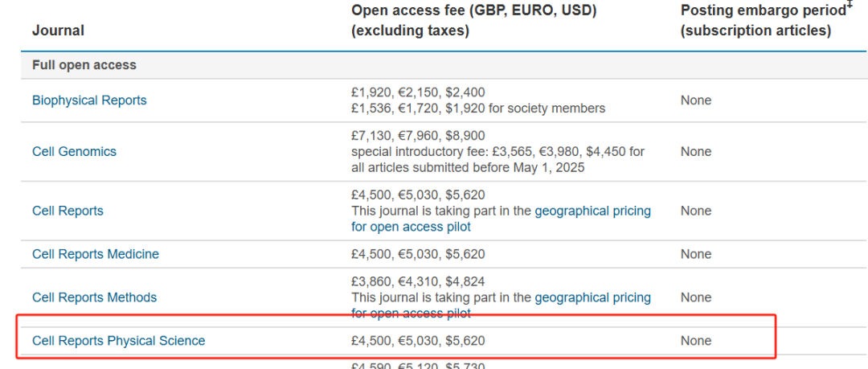
Task: Open the Cell Genomics journal link
Action: coord(74,151)
